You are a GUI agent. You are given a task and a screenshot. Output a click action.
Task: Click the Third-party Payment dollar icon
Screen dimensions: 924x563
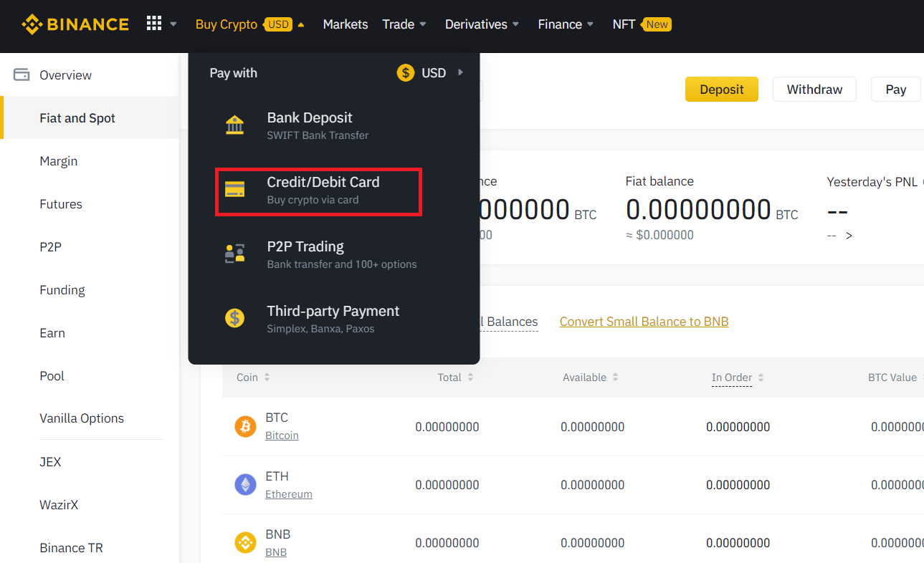[x=234, y=318]
